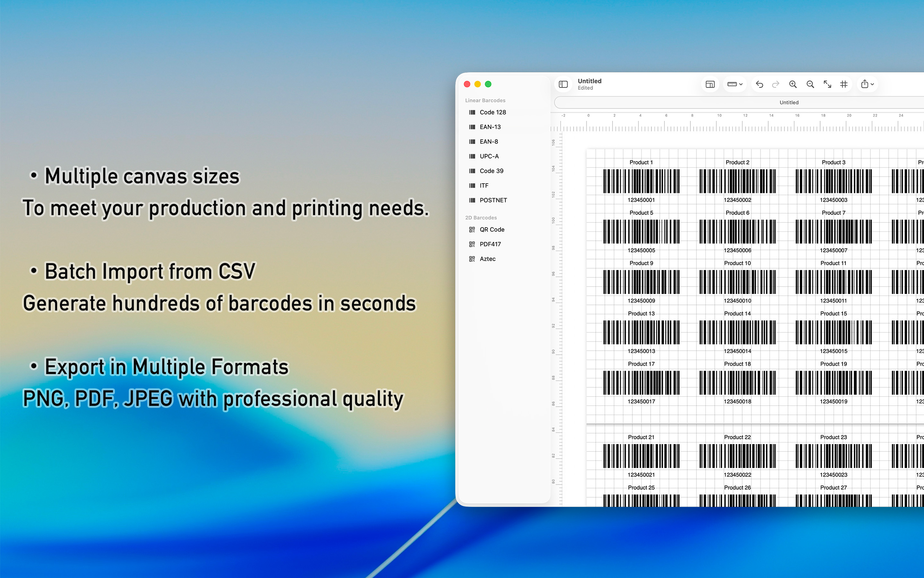Choose EAN-13 in the sidebar
This screenshot has height=578, width=924.
504,127
